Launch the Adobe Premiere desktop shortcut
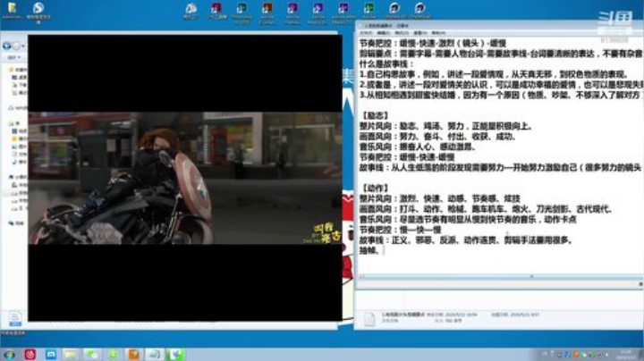 [x=292, y=13]
